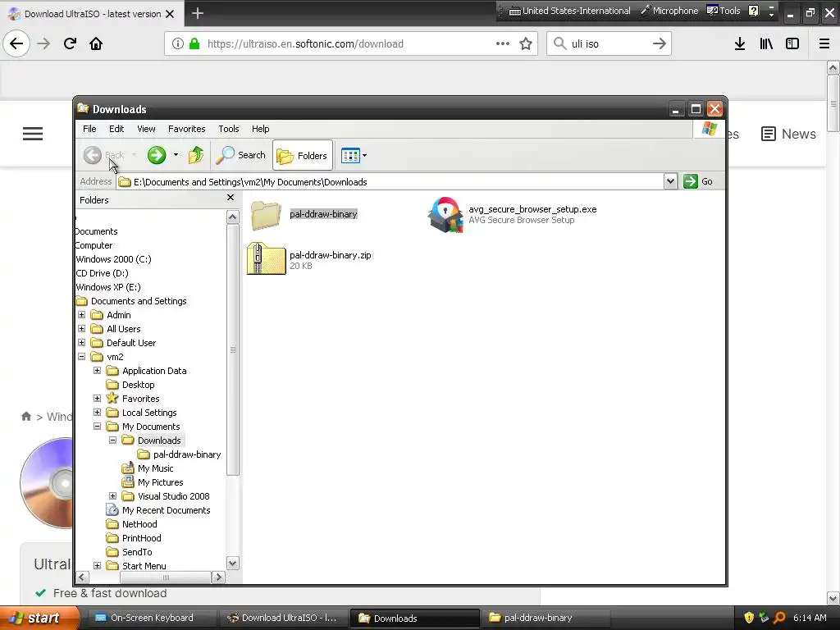Select My Pictures in folder tree
Viewport: 840px width, 630px height.
coord(160,482)
